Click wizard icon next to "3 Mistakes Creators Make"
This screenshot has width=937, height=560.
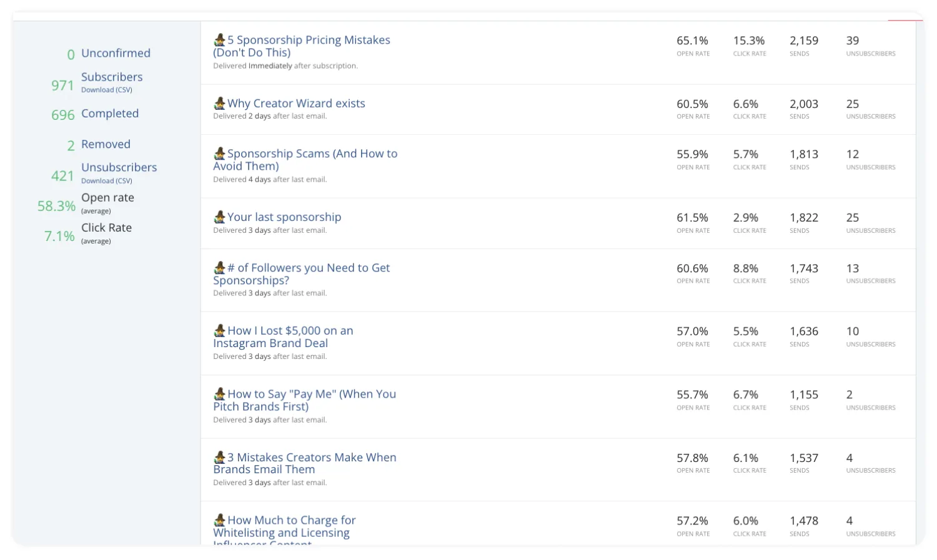pos(219,457)
